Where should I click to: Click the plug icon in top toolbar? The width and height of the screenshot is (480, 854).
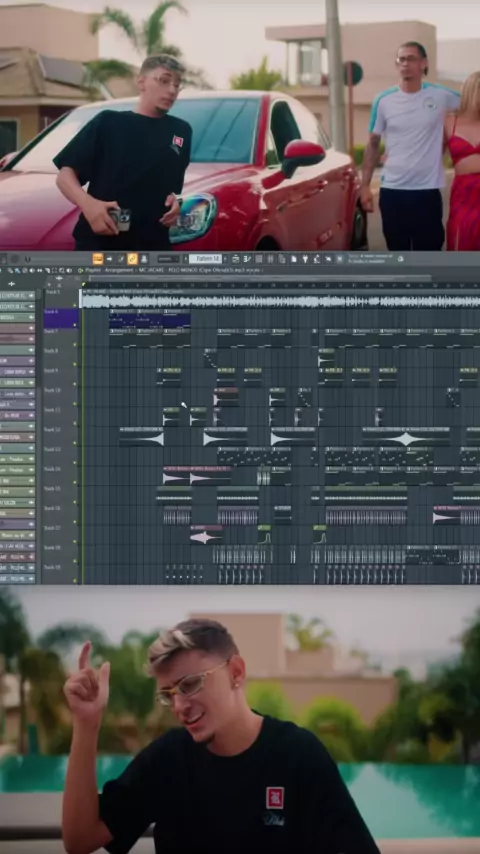(305, 259)
